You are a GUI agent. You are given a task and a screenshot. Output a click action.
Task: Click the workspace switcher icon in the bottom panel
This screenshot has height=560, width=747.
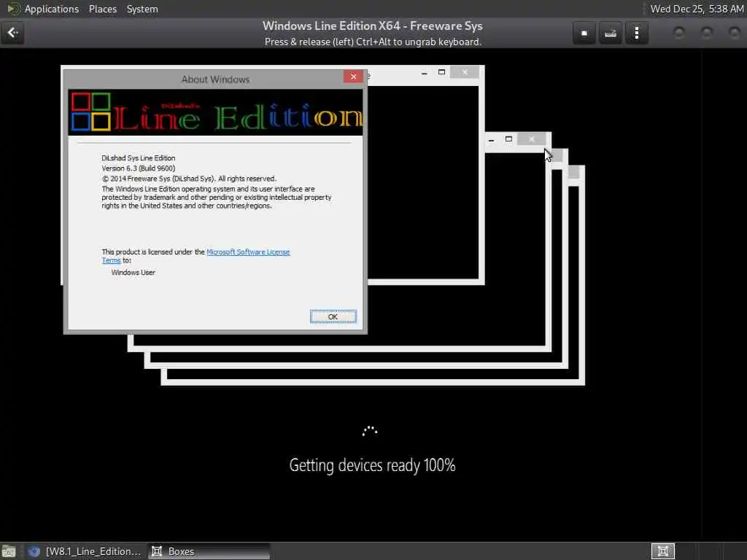click(x=662, y=551)
